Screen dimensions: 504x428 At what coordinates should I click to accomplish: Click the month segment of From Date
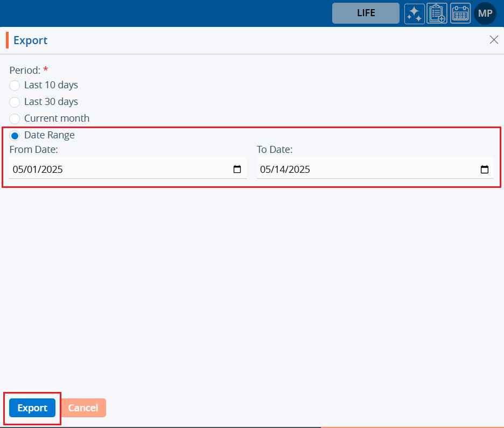click(19, 170)
